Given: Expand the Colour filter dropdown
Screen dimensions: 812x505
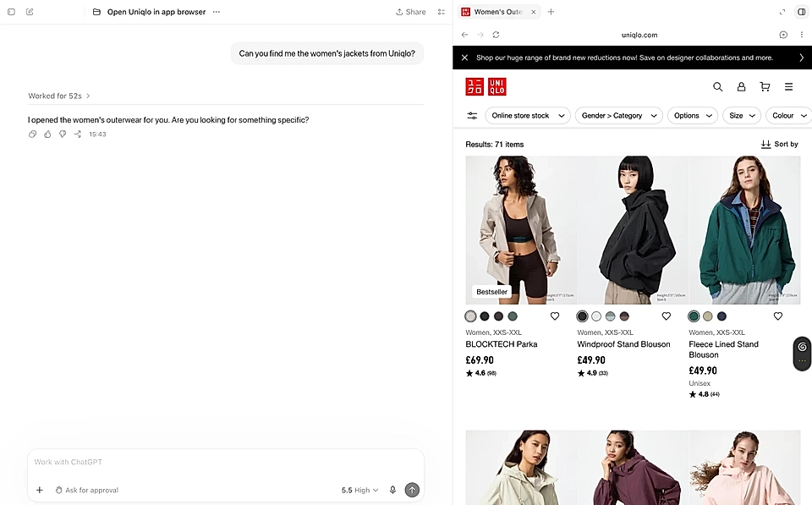Looking at the screenshot, I should tap(788, 116).
